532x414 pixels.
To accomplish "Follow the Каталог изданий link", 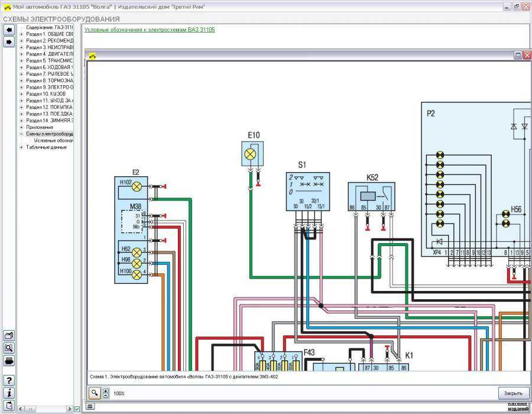I will (518, 406).
